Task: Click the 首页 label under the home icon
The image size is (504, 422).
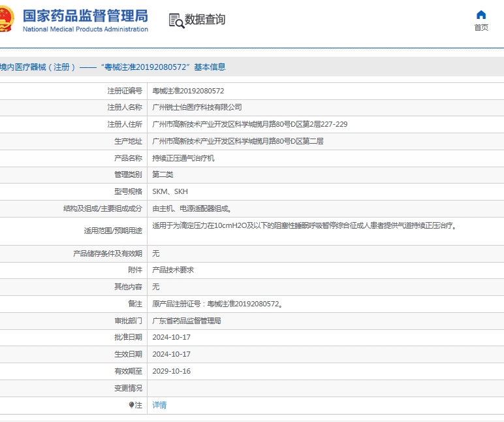Action: [481, 27]
